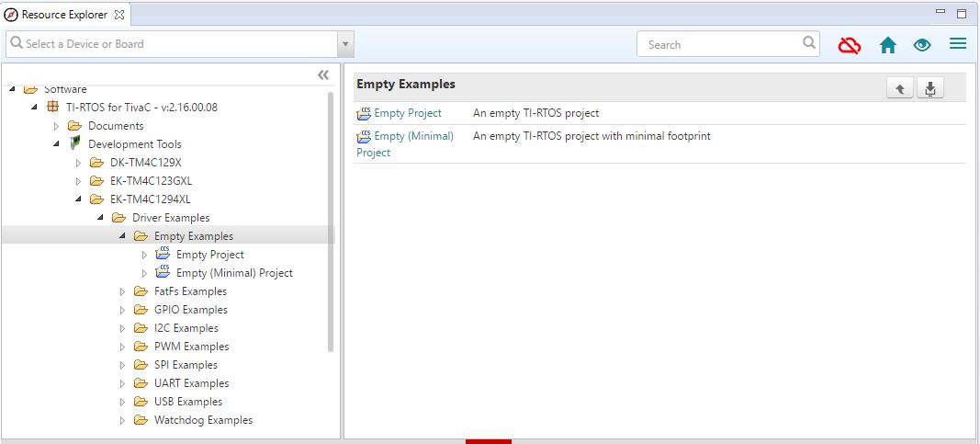Viewport: 980px width, 444px height.
Task: Expand the Watchdog Examples node arrow
Action: (x=122, y=420)
